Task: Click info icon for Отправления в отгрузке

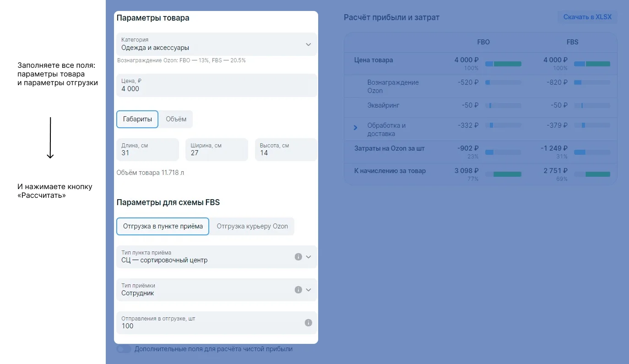Action: point(309,323)
